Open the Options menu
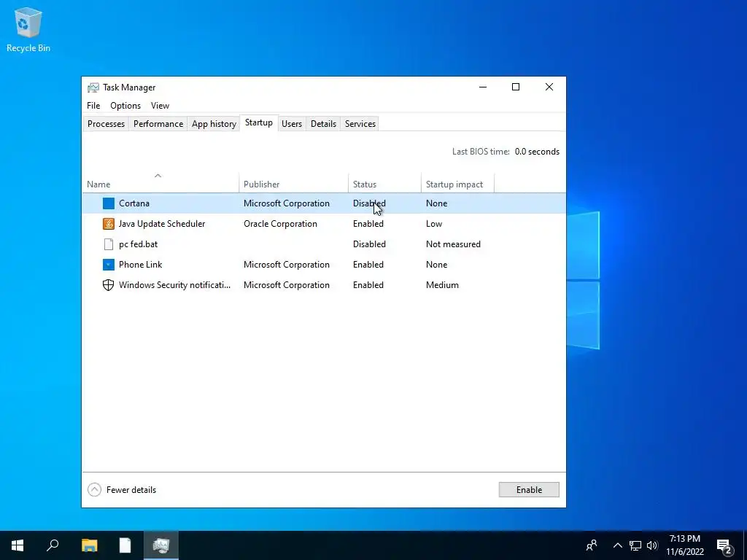The image size is (747, 560). [125, 106]
